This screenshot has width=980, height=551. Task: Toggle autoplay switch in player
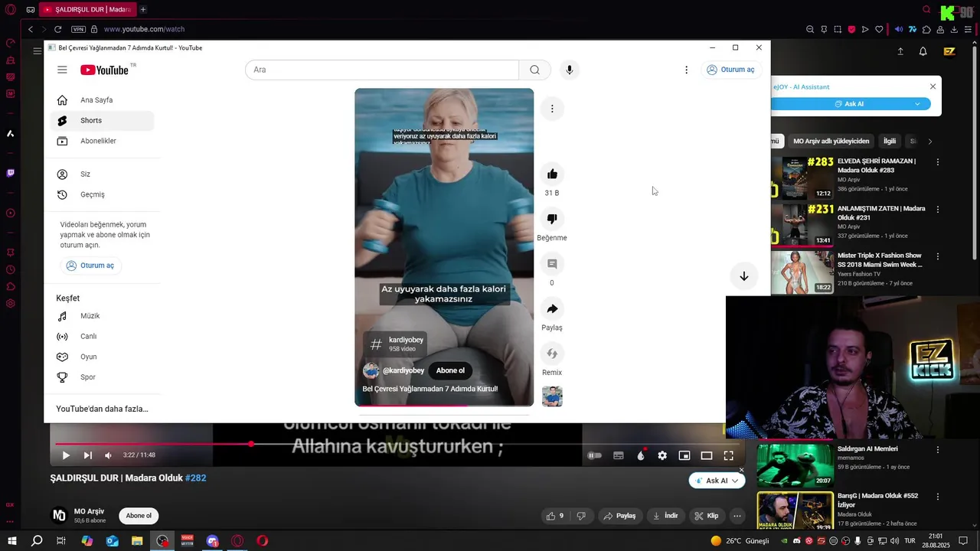tap(594, 455)
